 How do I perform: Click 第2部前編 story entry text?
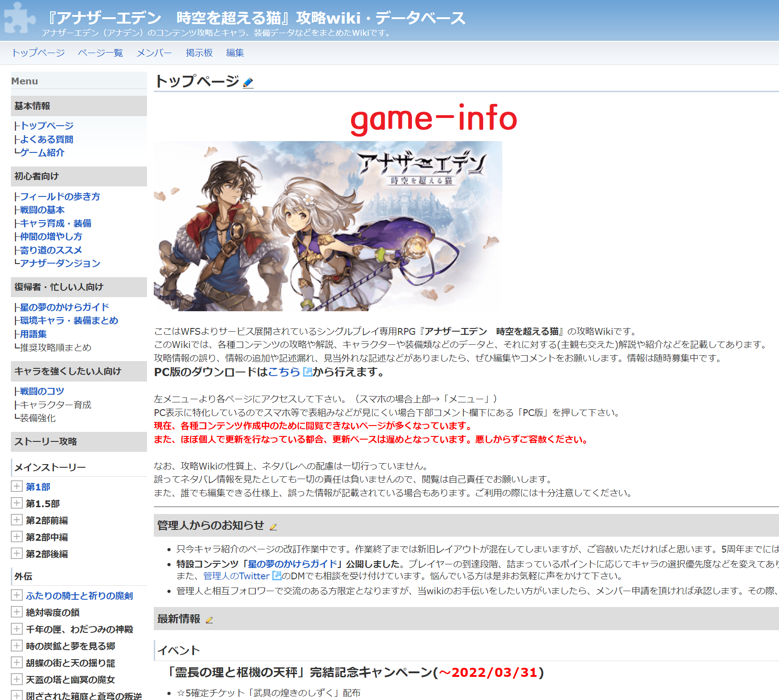[47, 520]
